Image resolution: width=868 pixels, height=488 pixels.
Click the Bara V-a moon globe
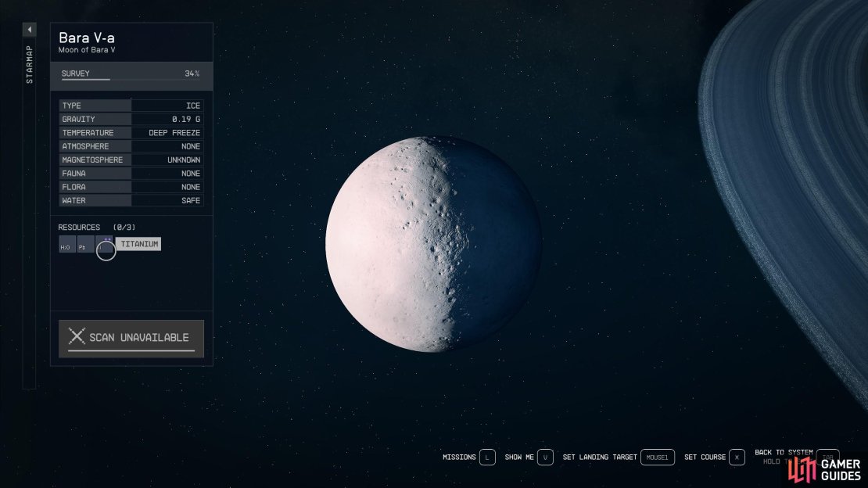point(433,244)
